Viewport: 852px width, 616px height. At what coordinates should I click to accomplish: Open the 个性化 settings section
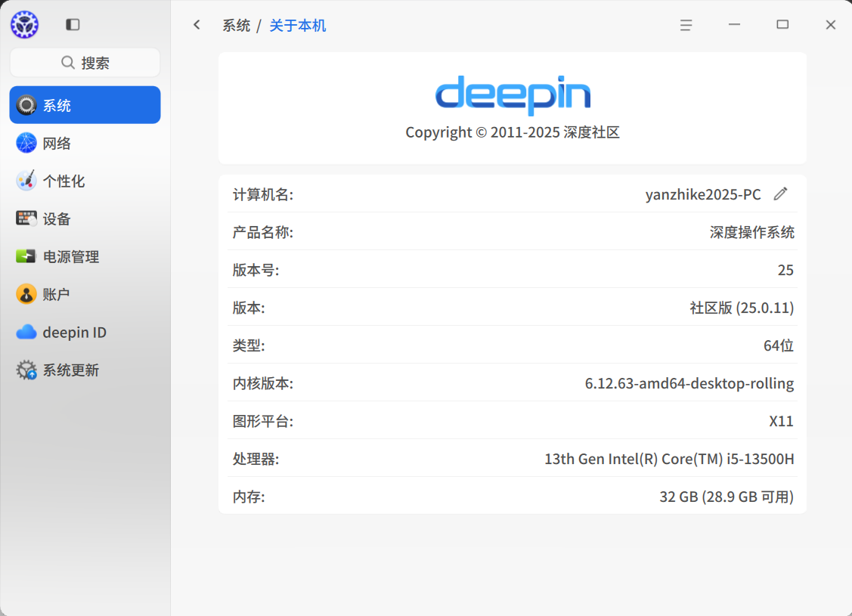[x=85, y=181]
